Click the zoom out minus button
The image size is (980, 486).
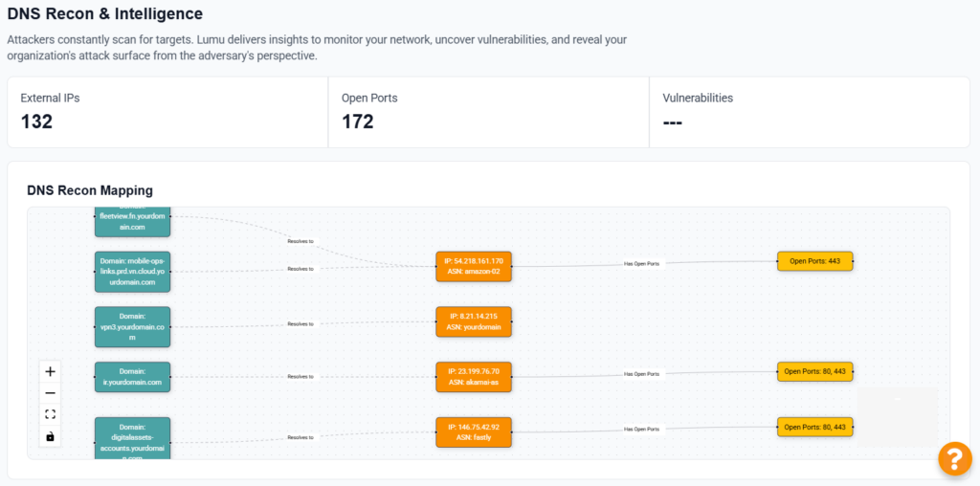51,392
